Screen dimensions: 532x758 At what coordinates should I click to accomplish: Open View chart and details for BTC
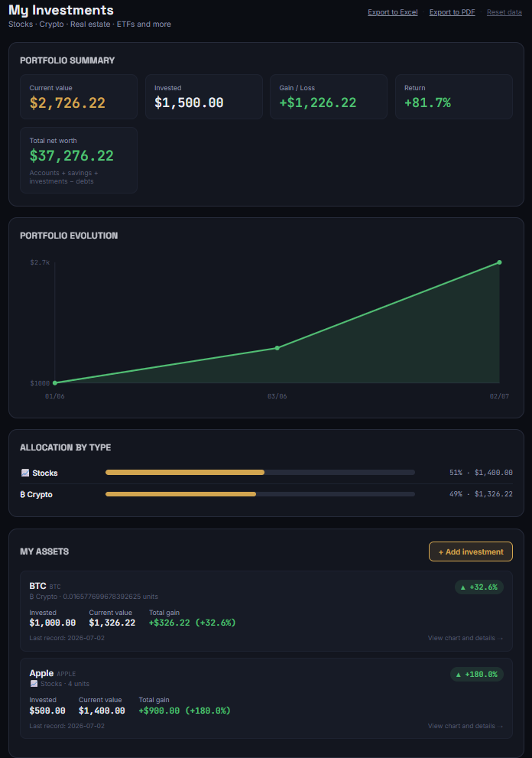click(x=465, y=638)
